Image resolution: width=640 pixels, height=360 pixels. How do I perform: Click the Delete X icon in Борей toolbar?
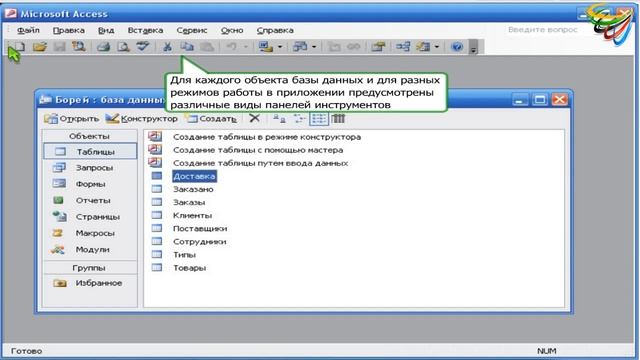point(254,118)
